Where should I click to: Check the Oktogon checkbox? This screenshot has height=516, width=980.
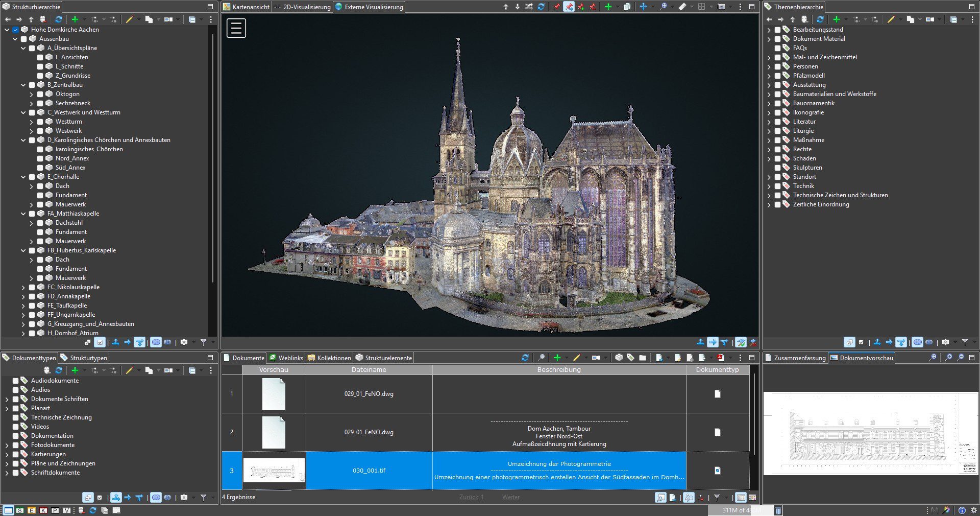tap(40, 94)
